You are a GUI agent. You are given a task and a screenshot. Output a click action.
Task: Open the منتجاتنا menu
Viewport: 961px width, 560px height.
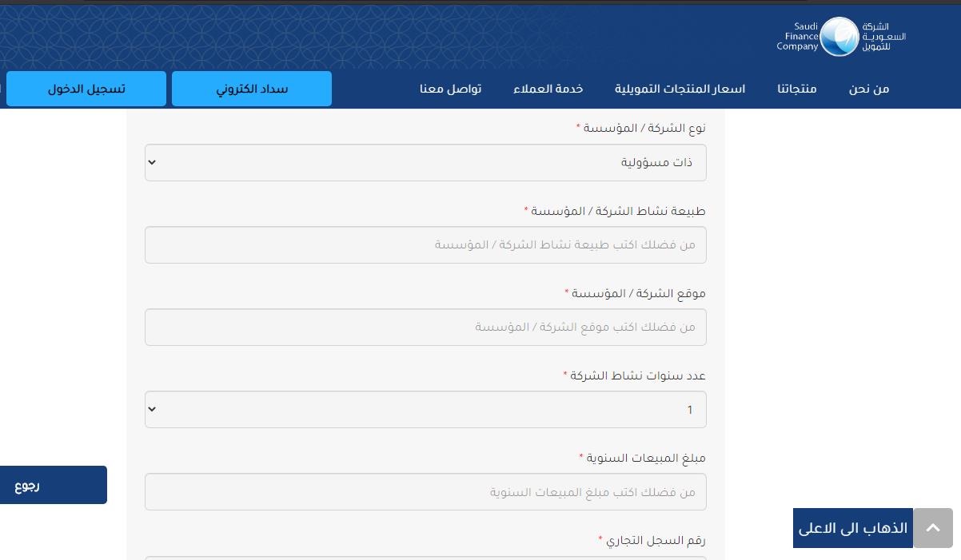point(797,89)
